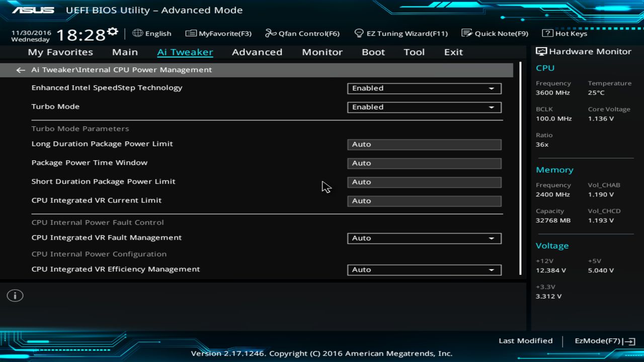644x362 pixels.
Task: Disable Enhanced Intel SpeedStep Technology
Action: (424, 88)
